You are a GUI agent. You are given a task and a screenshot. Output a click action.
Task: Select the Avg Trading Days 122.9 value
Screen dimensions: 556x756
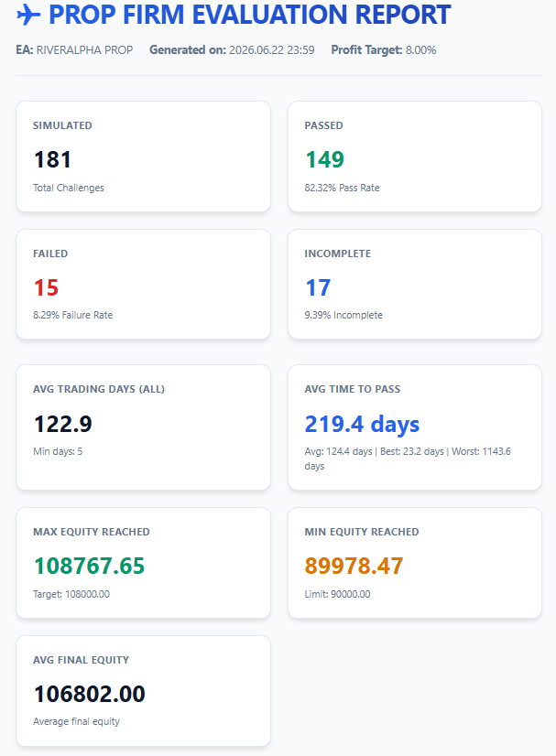tap(62, 425)
